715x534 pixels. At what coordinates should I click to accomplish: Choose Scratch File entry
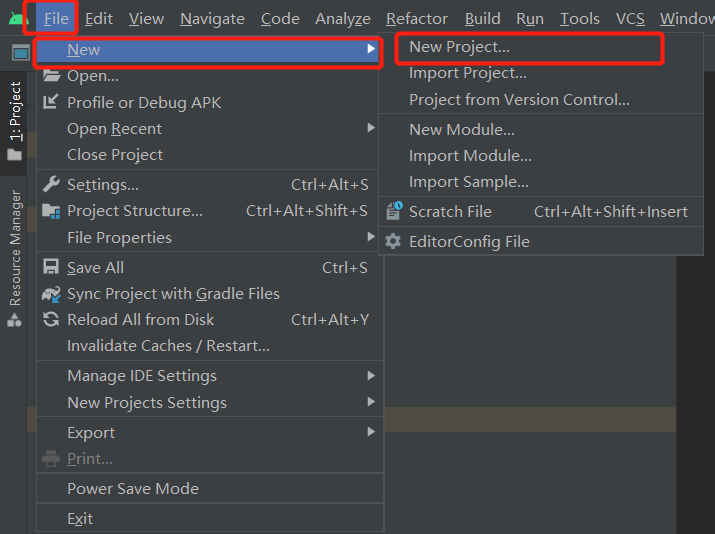(x=541, y=212)
